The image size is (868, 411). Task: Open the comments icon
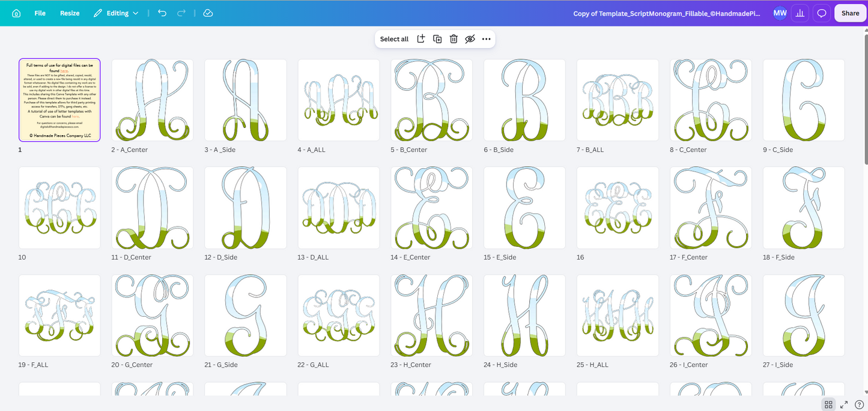click(x=822, y=13)
